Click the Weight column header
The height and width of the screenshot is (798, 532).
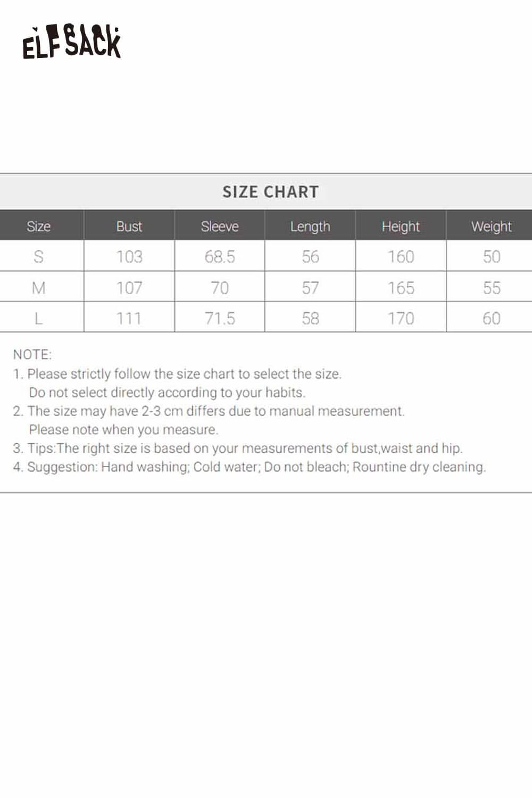[491, 227]
